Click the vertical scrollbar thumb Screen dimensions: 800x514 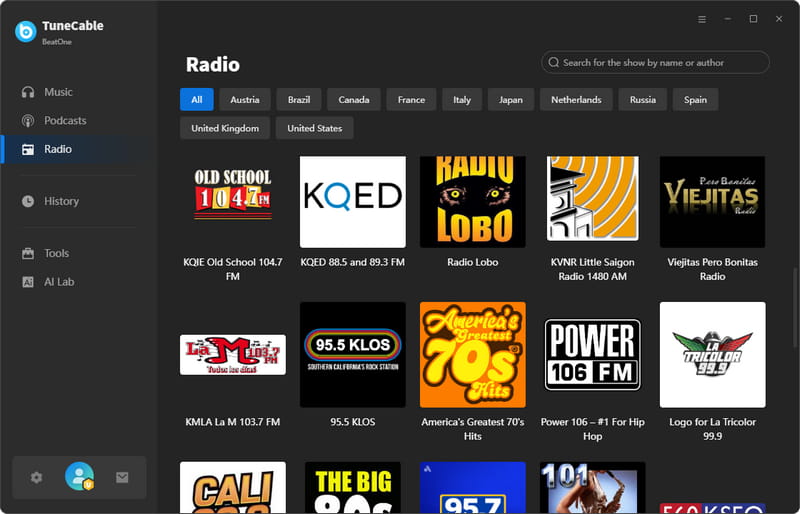point(794,306)
